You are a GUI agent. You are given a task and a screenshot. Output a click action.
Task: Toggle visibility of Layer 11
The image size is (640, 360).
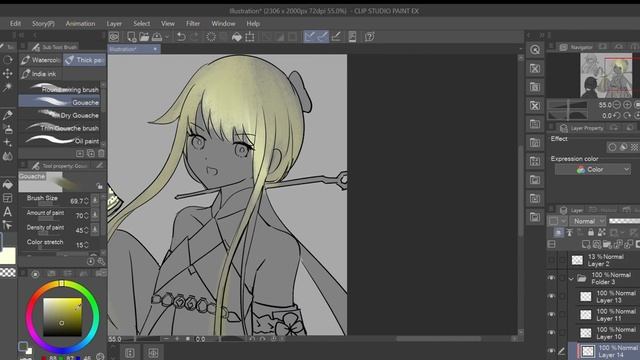tap(551, 314)
